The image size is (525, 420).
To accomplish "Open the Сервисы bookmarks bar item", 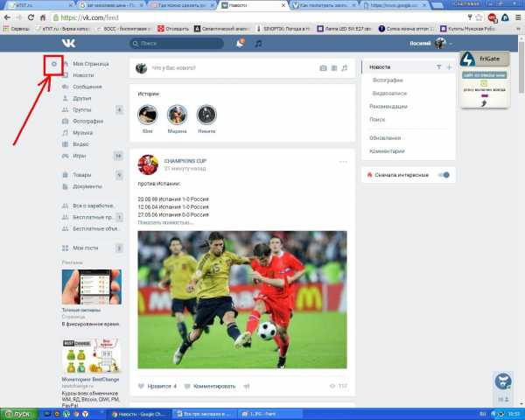I will coord(17,29).
